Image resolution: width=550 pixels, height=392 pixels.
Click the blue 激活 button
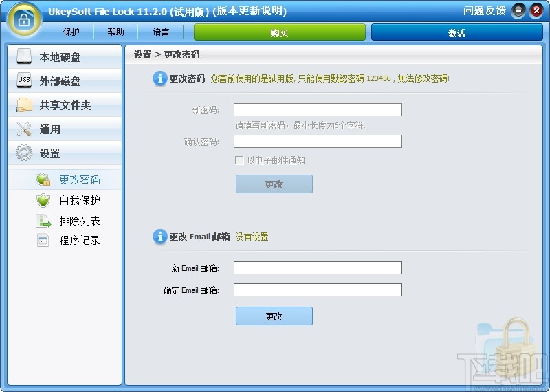coord(456,32)
